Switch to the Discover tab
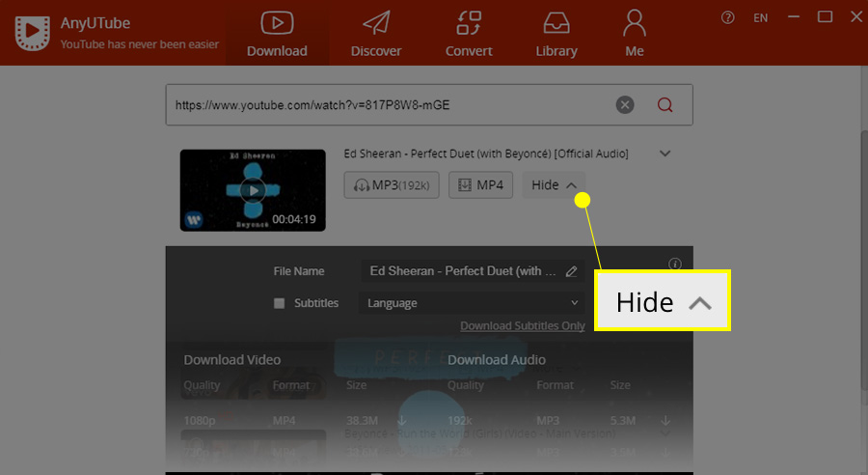868x475 pixels. [x=376, y=35]
